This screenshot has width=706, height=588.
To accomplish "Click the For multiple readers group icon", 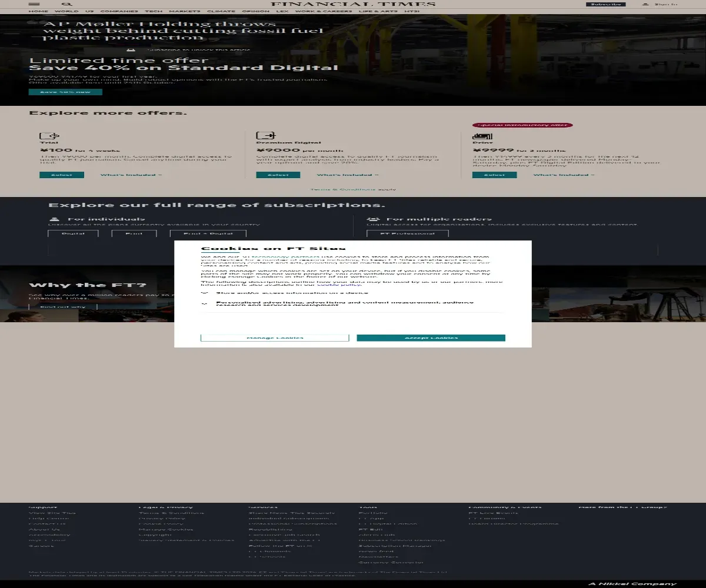I will click(x=374, y=219).
